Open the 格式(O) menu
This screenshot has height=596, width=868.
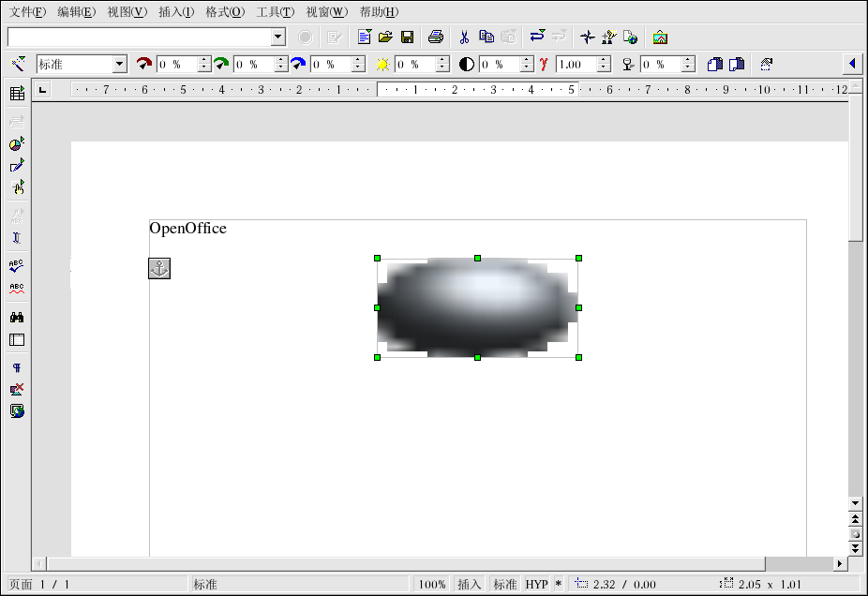click(225, 12)
